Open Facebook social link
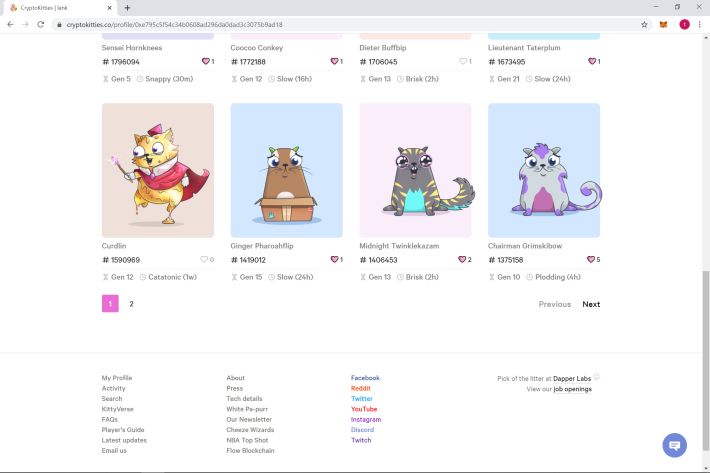 (x=365, y=377)
